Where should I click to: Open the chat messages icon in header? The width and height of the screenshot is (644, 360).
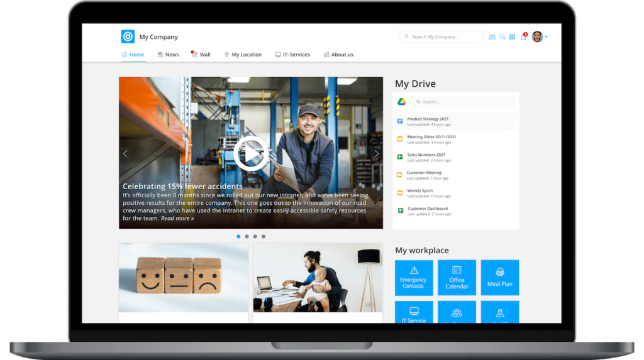(502, 37)
